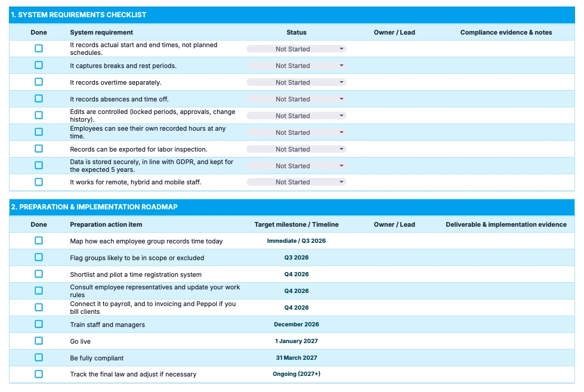Select the 'December 2026' milestone cell
Image resolution: width=584 pixels, height=392 pixels.
(296, 325)
